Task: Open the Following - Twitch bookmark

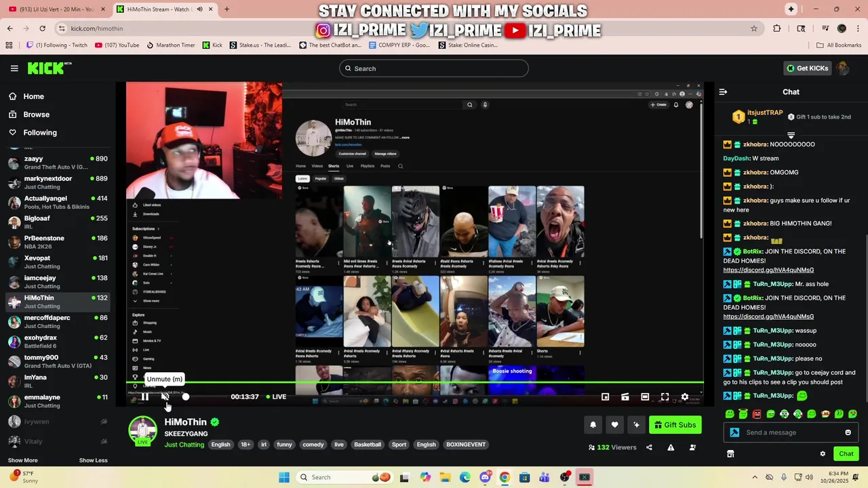Action: click(56, 45)
